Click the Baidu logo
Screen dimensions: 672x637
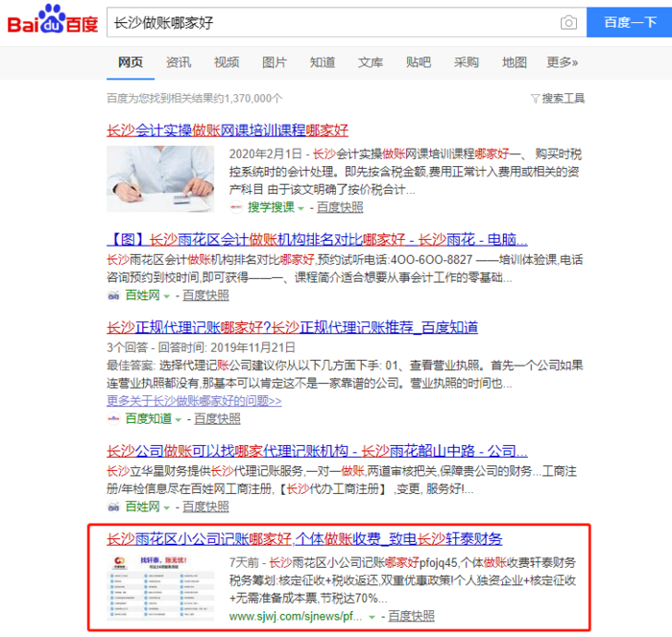click(53, 19)
